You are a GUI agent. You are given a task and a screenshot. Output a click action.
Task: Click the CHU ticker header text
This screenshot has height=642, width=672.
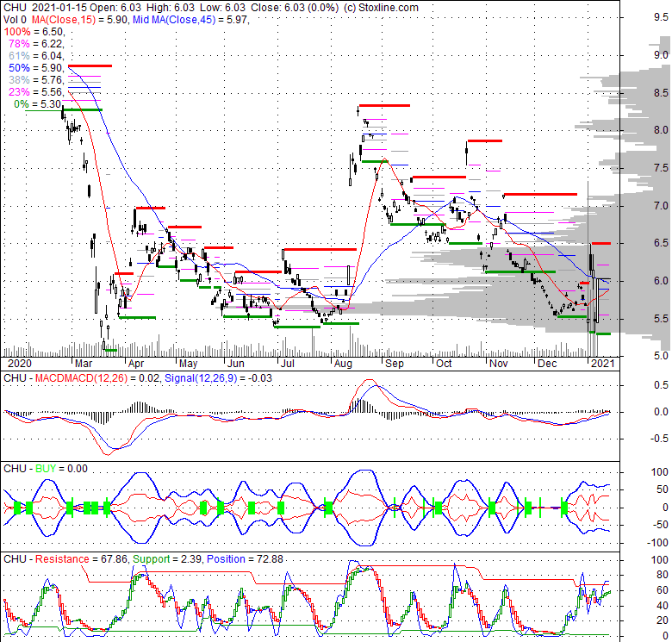(x=15, y=7)
